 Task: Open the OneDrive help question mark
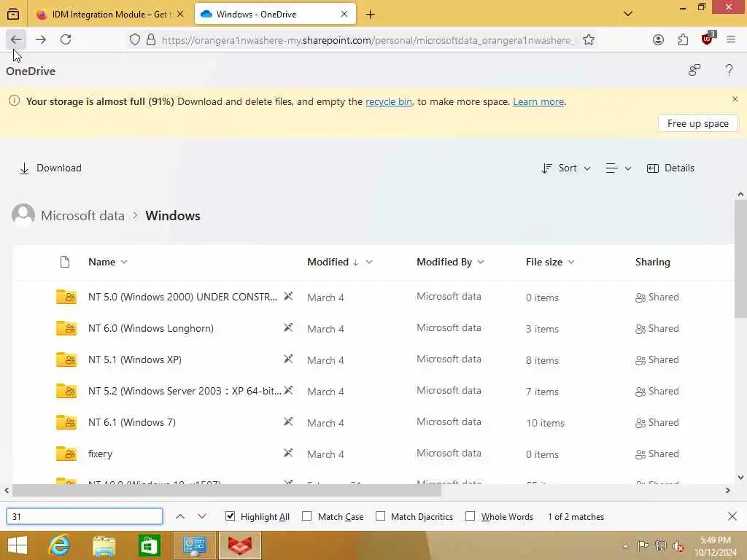[729, 71]
